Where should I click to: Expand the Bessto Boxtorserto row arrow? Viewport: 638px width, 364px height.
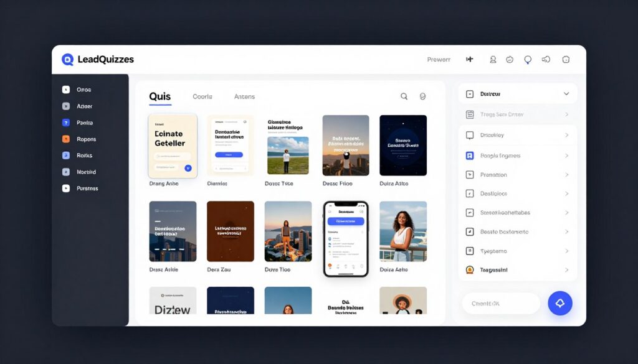tap(566, 231)
